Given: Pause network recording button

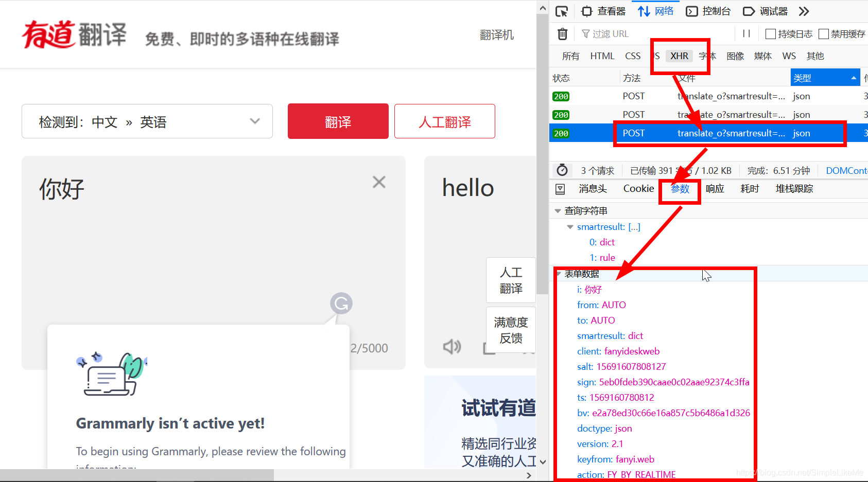Looking at the screenshot, I should click(747, 34).
